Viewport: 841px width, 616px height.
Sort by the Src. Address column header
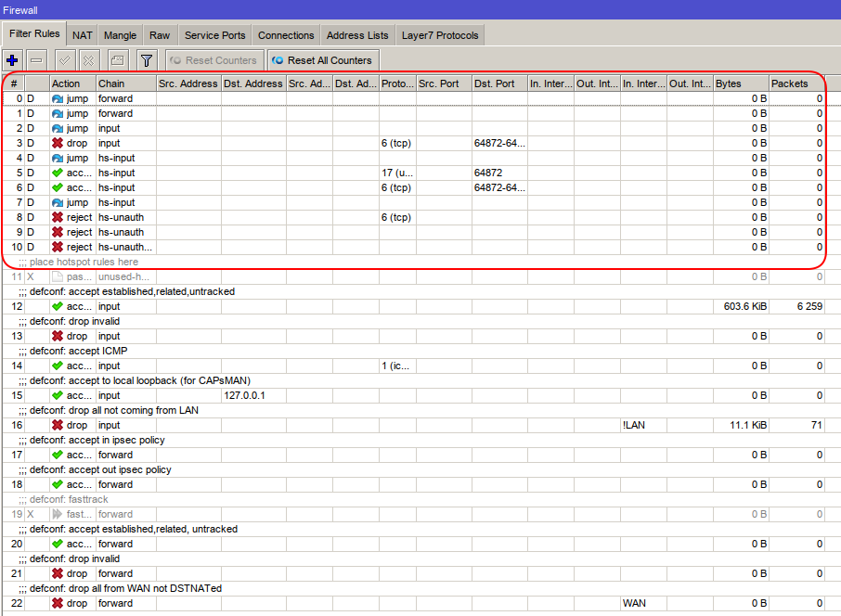(188, 83)
